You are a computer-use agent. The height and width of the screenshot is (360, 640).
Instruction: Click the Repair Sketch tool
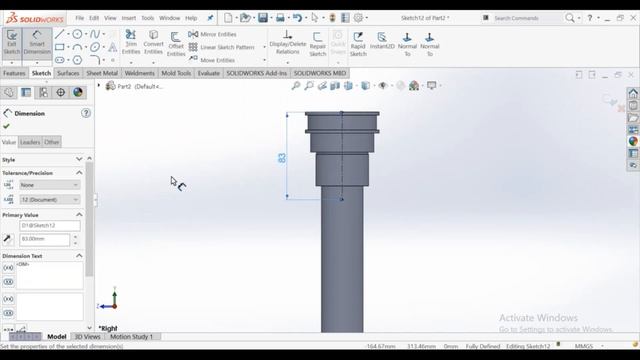pyautogui.click(x=318, y=44)
